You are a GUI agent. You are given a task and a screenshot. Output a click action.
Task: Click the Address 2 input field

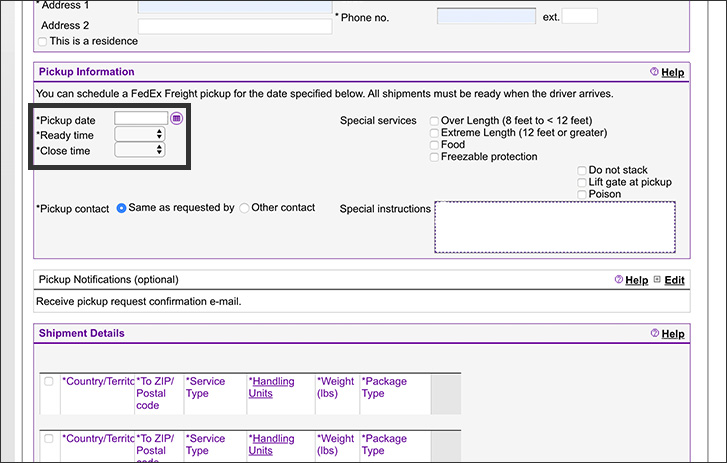(235, 26)
